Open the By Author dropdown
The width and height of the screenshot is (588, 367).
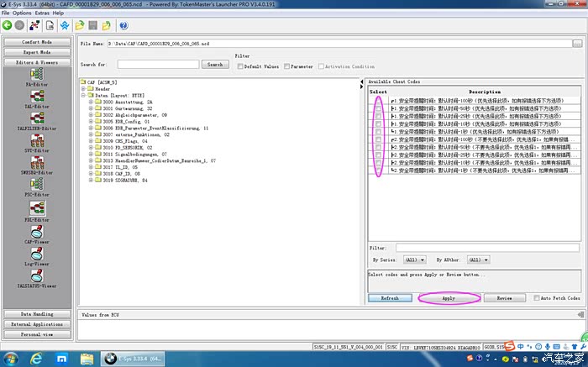[x=479, y=260]
